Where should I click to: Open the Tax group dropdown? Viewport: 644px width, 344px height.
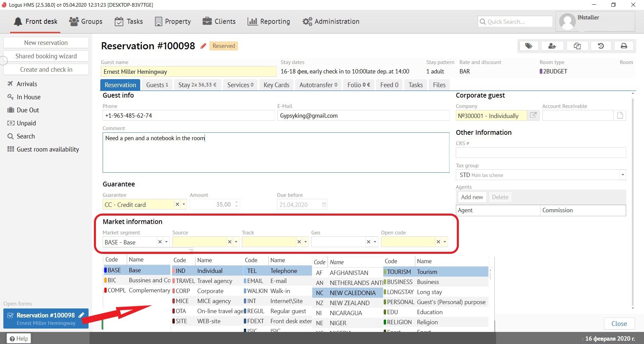623,175
